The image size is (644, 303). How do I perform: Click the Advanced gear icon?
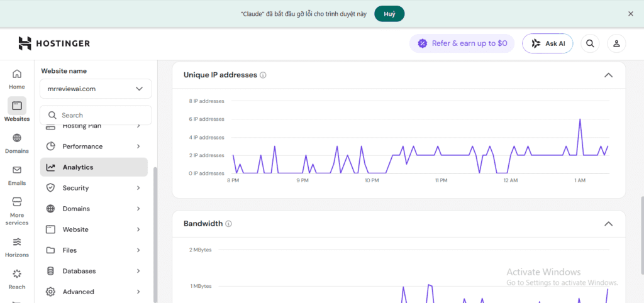click(50, 292)
